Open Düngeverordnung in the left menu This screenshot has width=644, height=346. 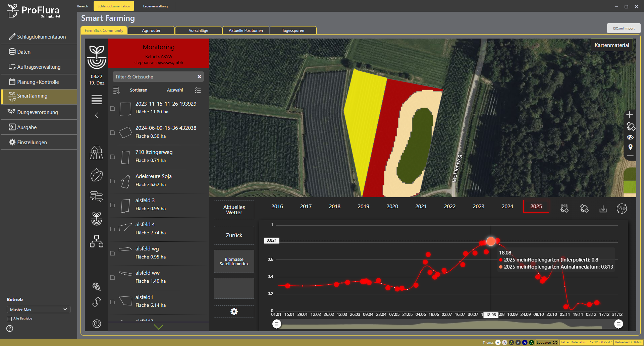pos(38,112)
